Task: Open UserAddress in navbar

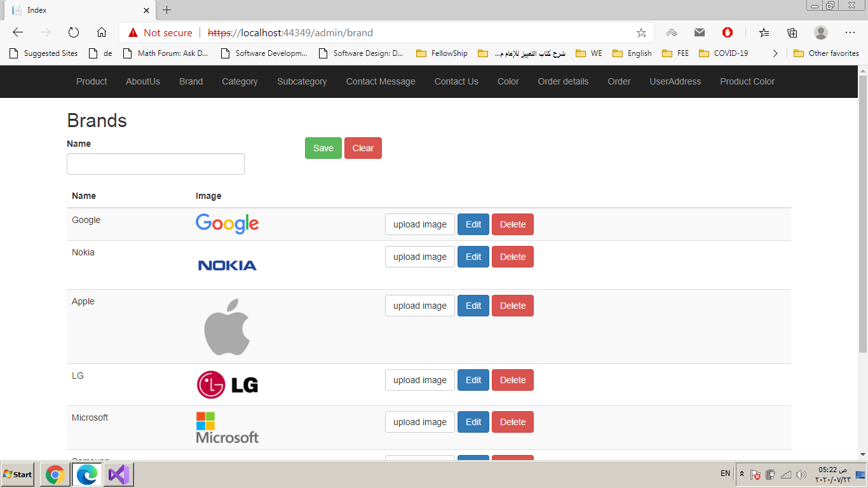Action: pos(675,81)
